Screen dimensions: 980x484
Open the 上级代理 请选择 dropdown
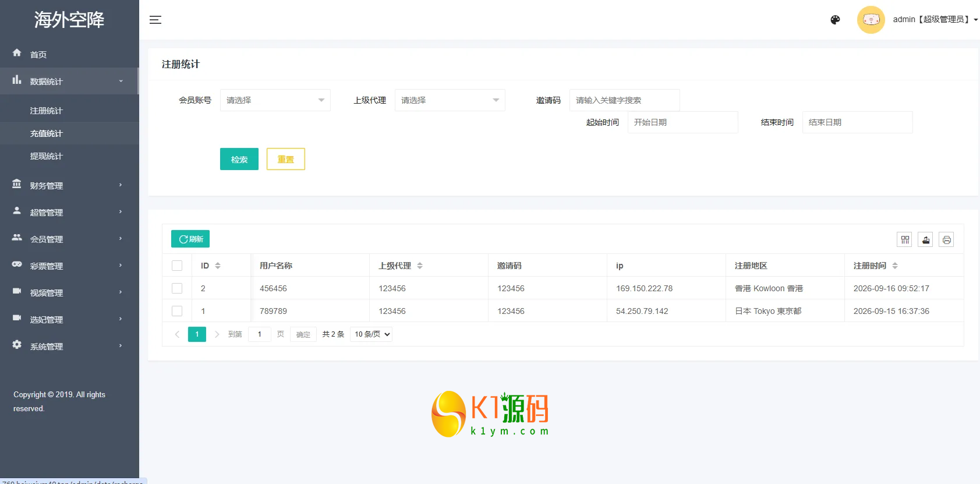click(x=450, y=100)
